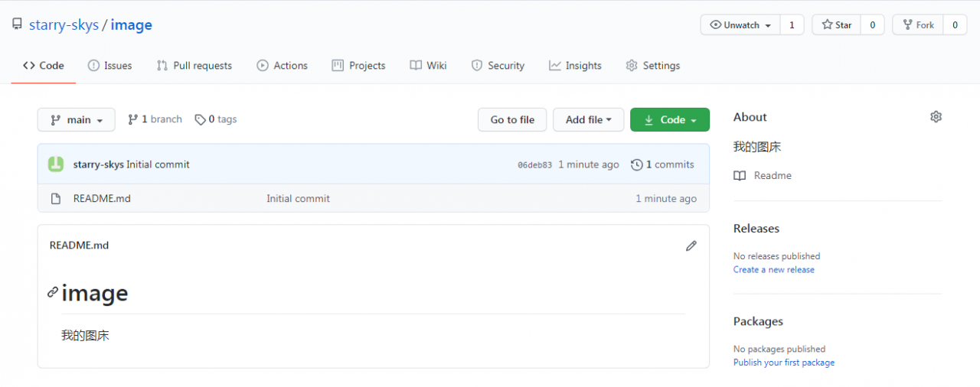This screenshot has width=980, height=387.
Task: Expand the Add file dropdown
Action: coord(588,120)
